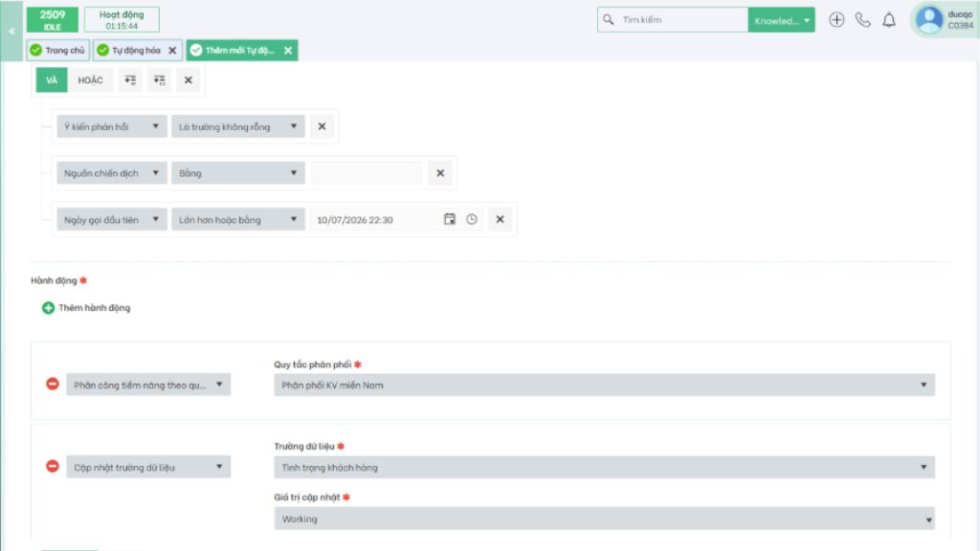Open notifications bell icon
The width and height of the screenshot is (980, 551).
(x=889, y=20)
